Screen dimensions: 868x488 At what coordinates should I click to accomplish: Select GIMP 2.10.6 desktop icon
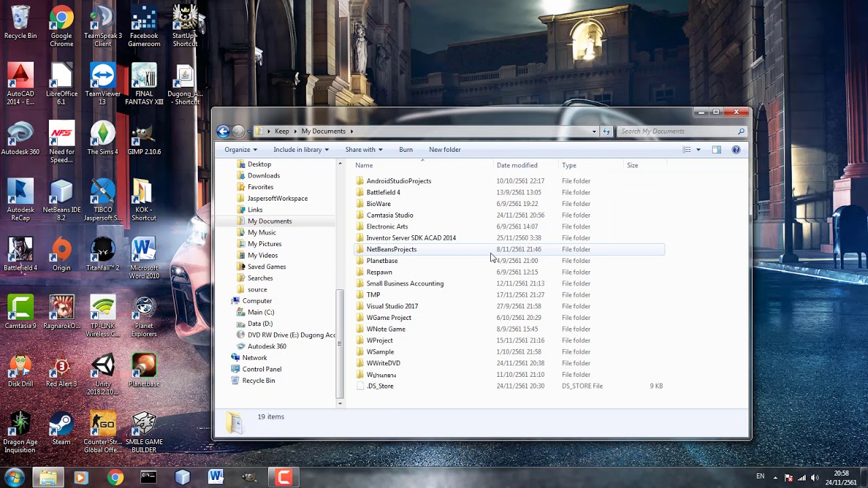pyautogui.click(x=144, y=138)
